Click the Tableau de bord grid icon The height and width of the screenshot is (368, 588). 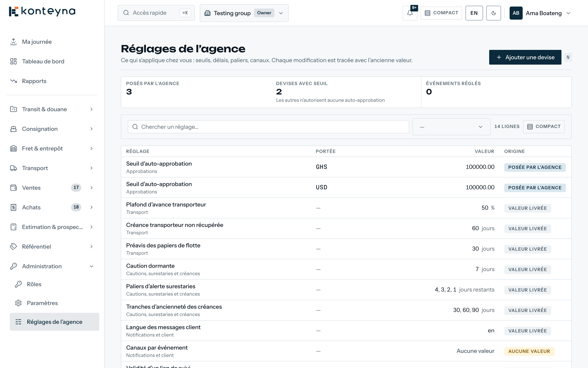tap(13, 61)
